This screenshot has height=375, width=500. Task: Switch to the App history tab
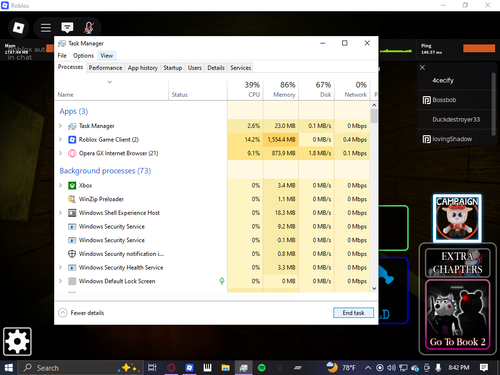[x=143, y=68]
